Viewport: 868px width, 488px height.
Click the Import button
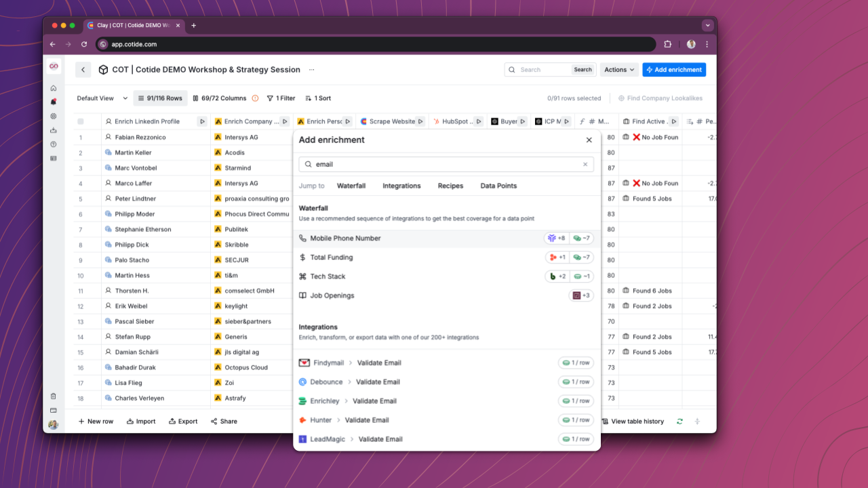click(x=140, y=421)
